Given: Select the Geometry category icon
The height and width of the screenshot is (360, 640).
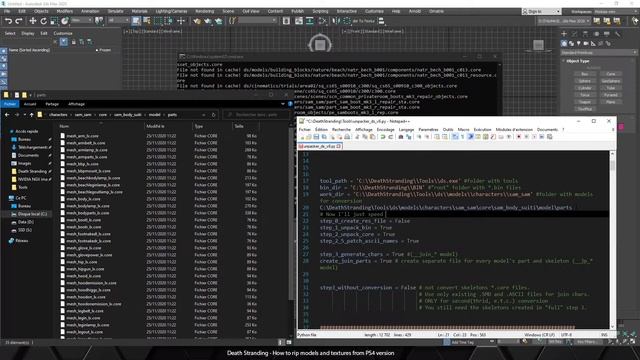Looking at the screenshot, I should tap(564, 43).
